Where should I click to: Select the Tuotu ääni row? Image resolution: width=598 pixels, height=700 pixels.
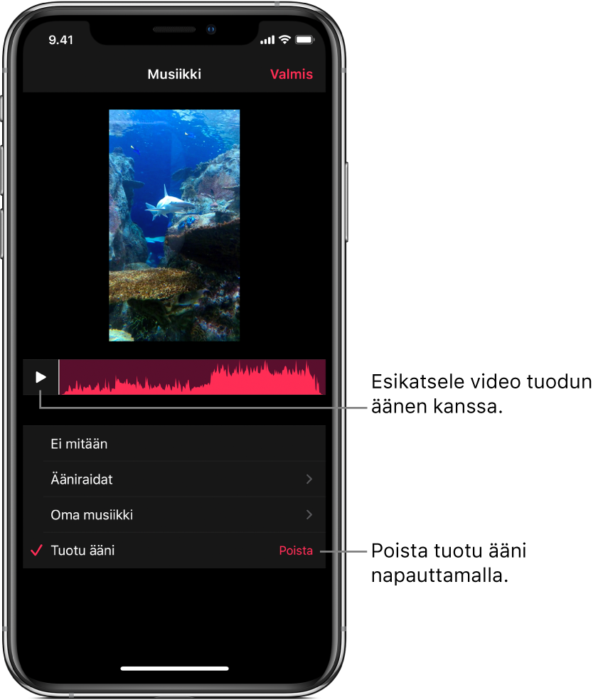[x=174, y=551]
